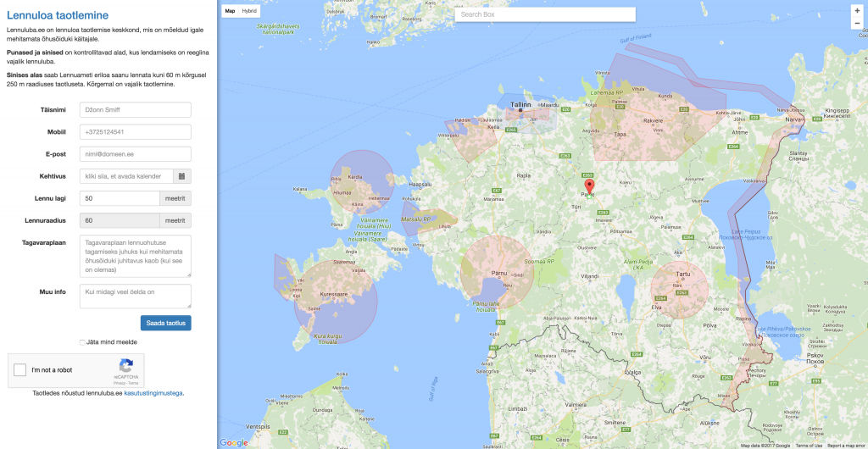The image size is (868, 449).
Task: Focus the Tagavaraplaan text area
Action: [135, 256]
